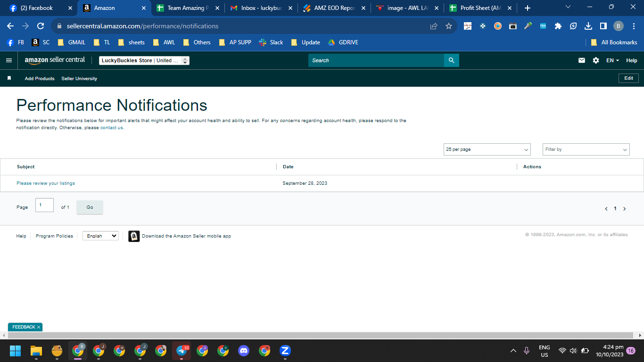Open the messages envelope icon
This screenshot has height=362, width=644.
point(582,60)
